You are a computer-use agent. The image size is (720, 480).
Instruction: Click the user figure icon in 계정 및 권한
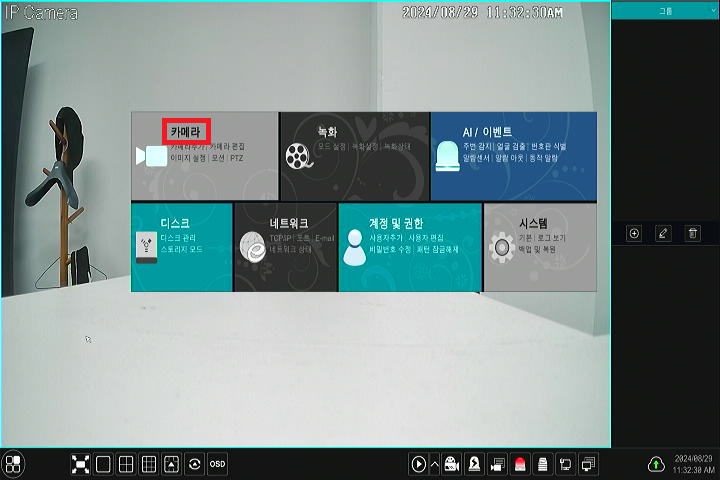(355, 247)
